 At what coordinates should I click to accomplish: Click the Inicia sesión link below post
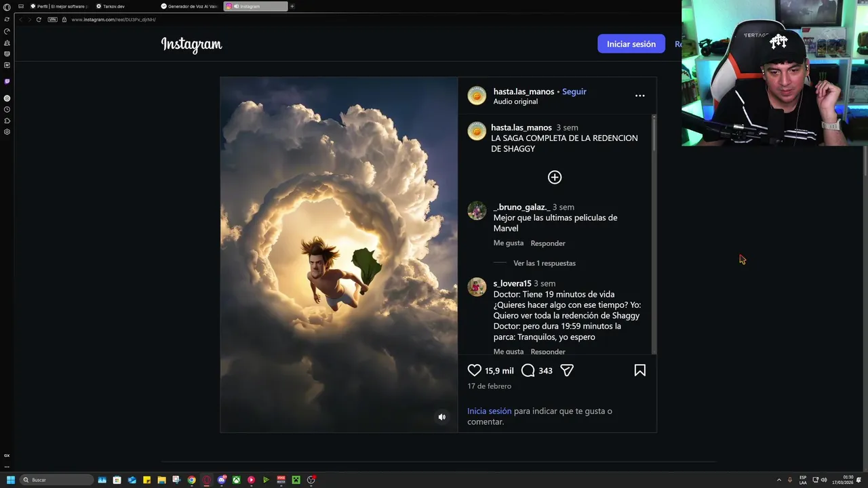coord(489,411)
